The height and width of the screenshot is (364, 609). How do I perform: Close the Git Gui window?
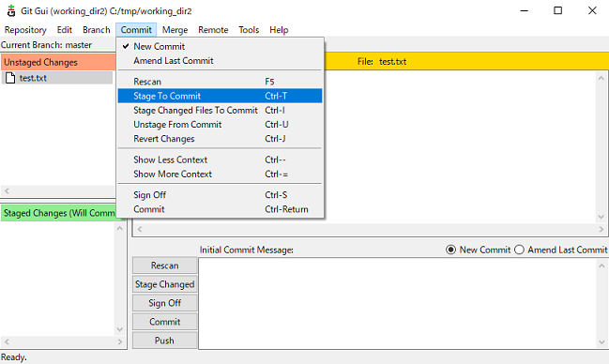click(x=592, y=10)
